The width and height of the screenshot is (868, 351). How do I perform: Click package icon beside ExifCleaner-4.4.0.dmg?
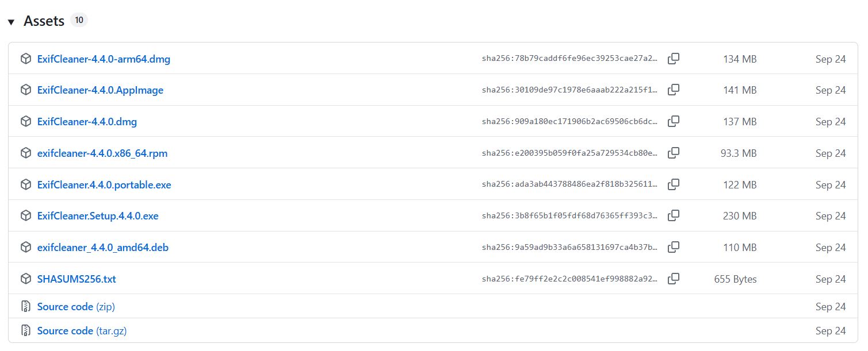(25, 122)
